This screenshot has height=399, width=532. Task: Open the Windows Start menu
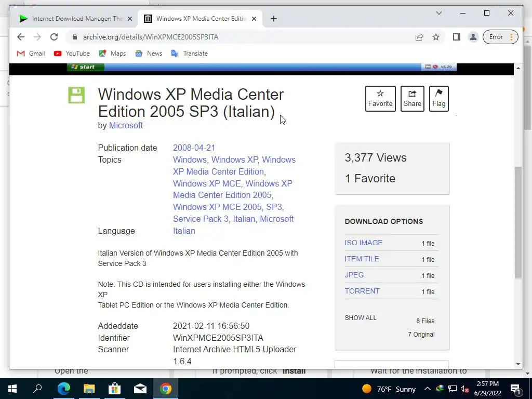pos(12,389)
